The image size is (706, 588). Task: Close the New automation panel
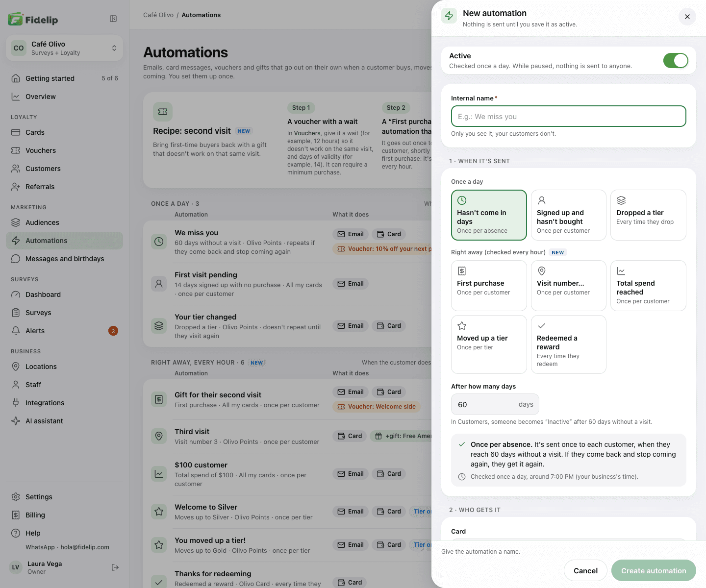tap(687, 17)
